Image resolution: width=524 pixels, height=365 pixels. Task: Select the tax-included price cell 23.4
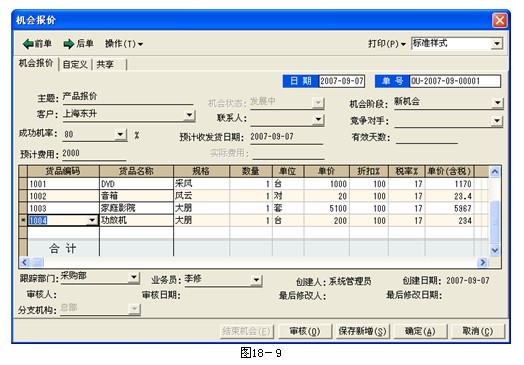coord(449,196)
